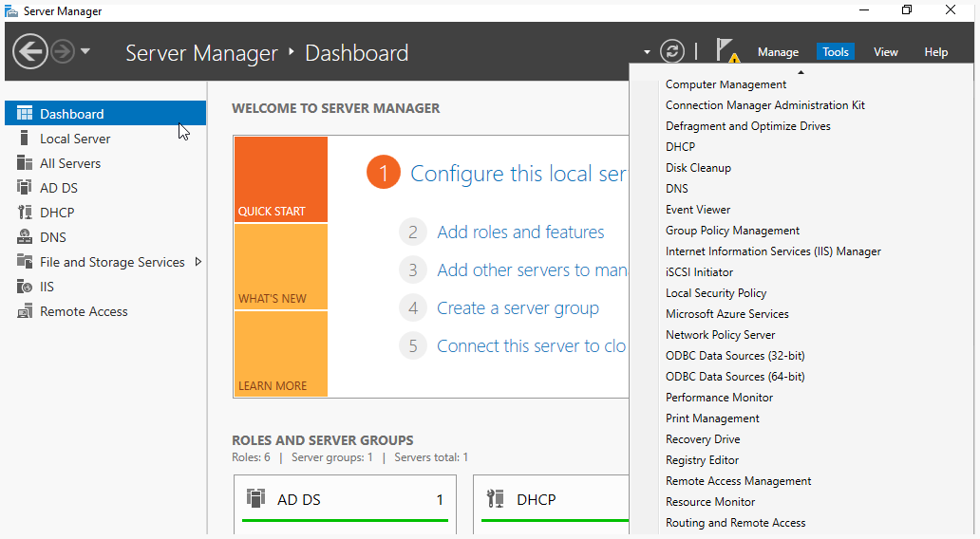Viewport: 980px width, 539px height.
Task: Click the AD DS sidebar icon
Action: point(25,187)
